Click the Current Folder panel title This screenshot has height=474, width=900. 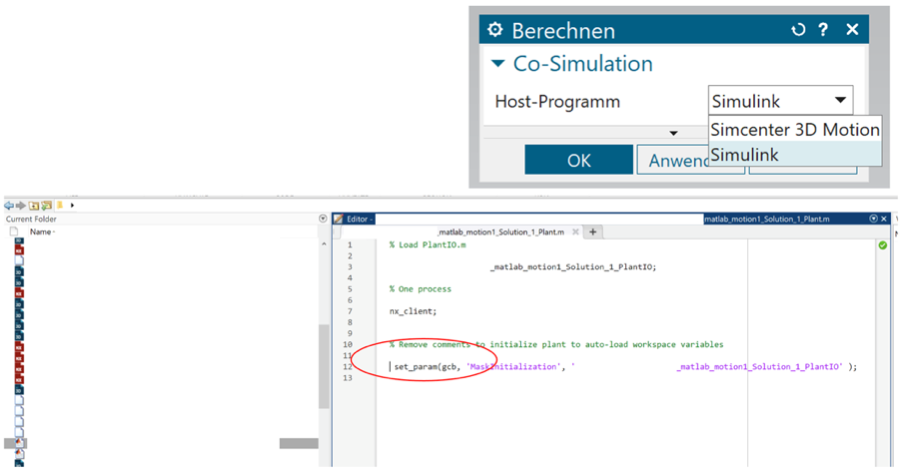(x=31, y=219)
